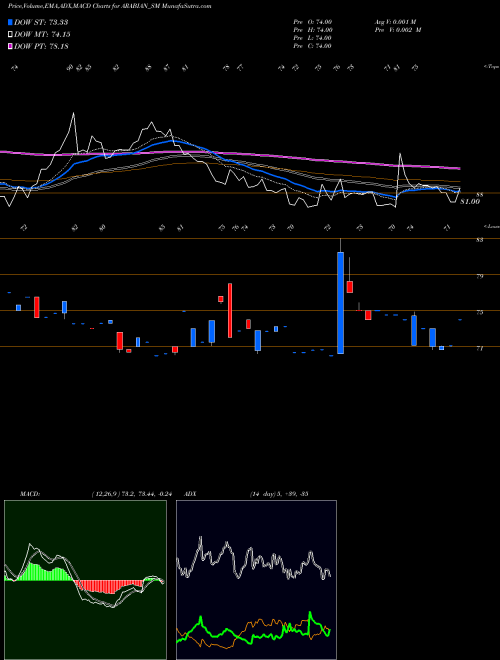Click the magenta DOW PT legend swatch
This screenshot has height=660, width=500.
10,46
